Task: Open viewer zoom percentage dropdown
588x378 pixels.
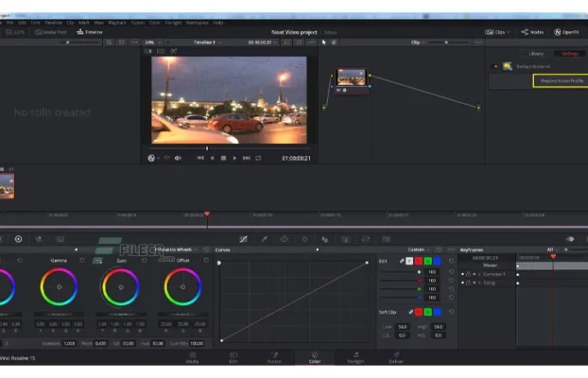Action: [153, 43]
